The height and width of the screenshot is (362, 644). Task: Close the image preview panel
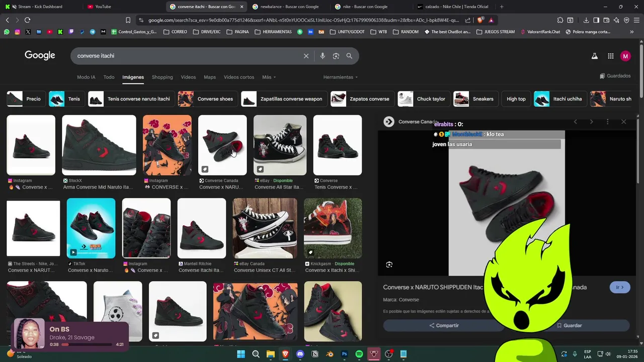[x=624, y=122]
